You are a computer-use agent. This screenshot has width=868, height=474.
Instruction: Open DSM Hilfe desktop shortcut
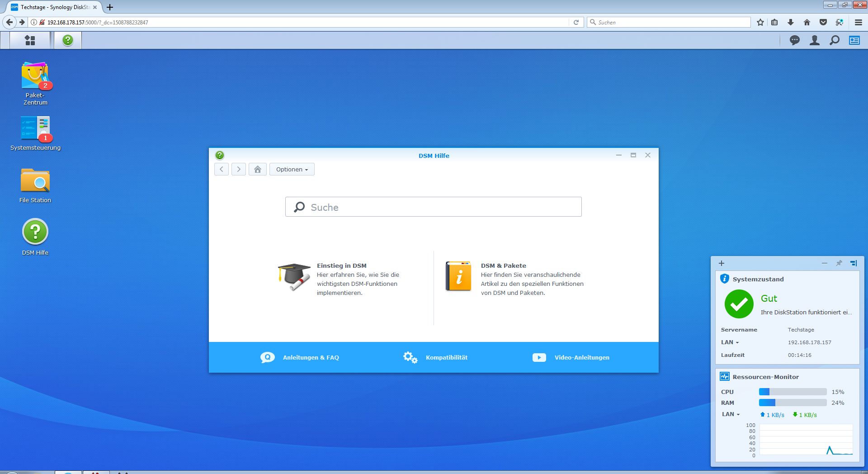pyautogui.click(x=35, y=237)
